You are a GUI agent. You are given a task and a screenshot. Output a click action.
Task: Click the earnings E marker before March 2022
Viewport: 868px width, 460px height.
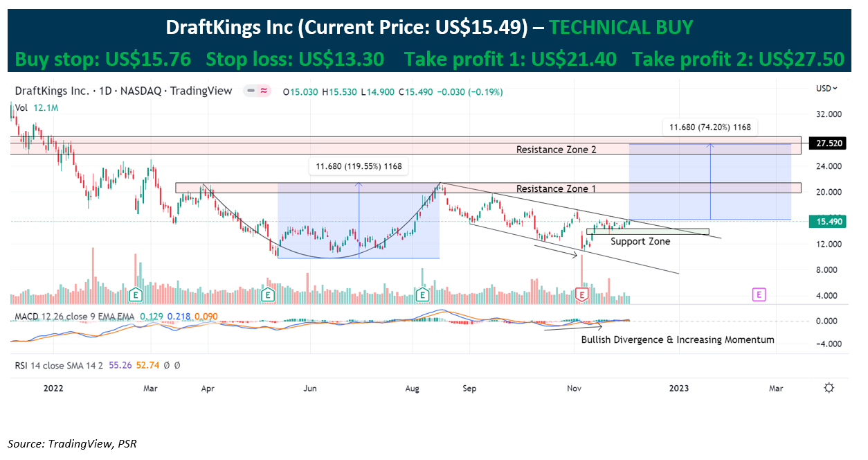coord(137,295)
